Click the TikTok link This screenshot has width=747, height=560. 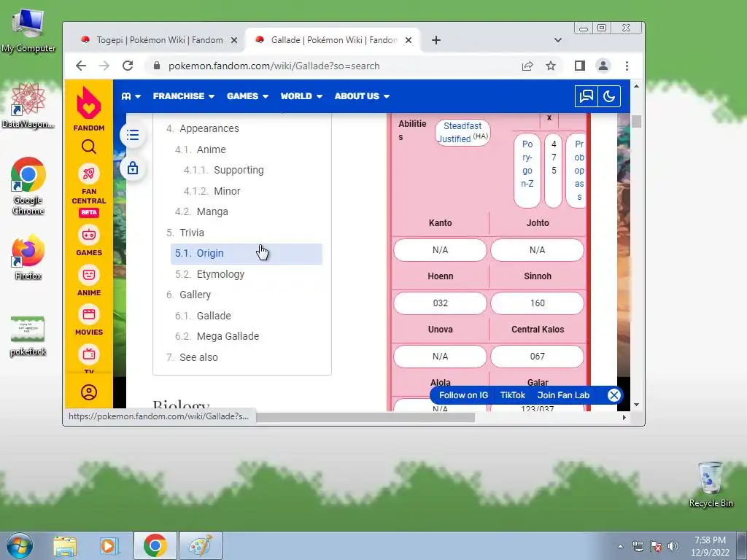[x=513, y=395]
